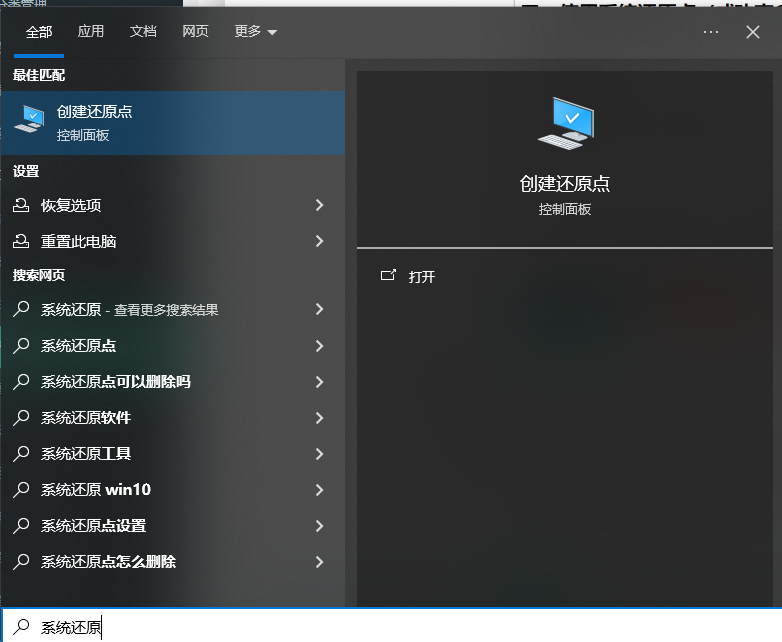Expand arrow for 系统还原点 suggestion
The image size is (782, 642).
point(320,346)
